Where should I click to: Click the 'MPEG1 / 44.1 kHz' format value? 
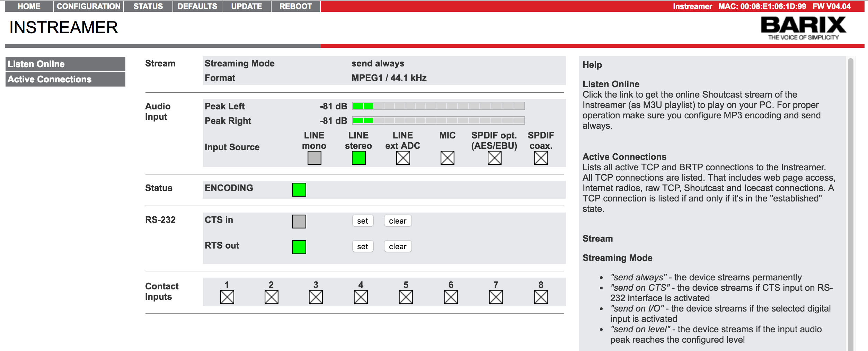tap(389, 78)
